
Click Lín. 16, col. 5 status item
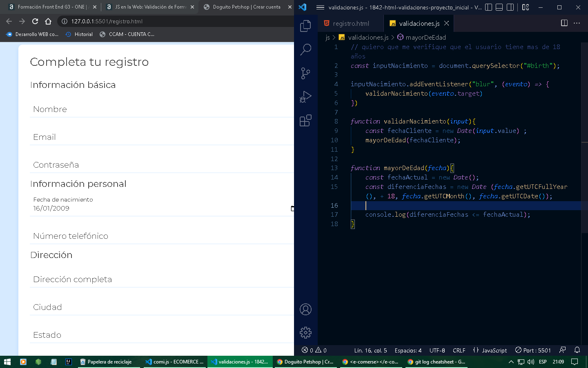point(370,350)
